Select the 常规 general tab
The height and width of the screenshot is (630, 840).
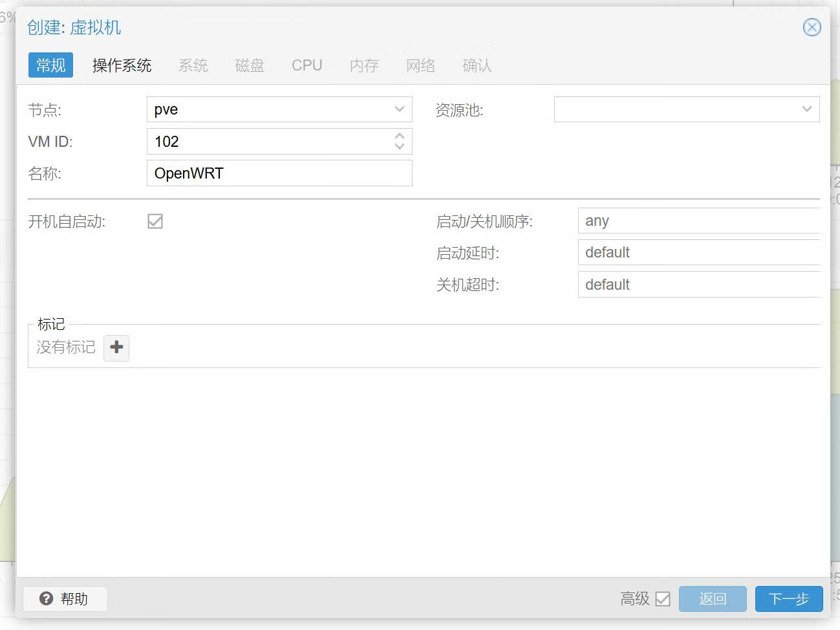coord(50,65)
